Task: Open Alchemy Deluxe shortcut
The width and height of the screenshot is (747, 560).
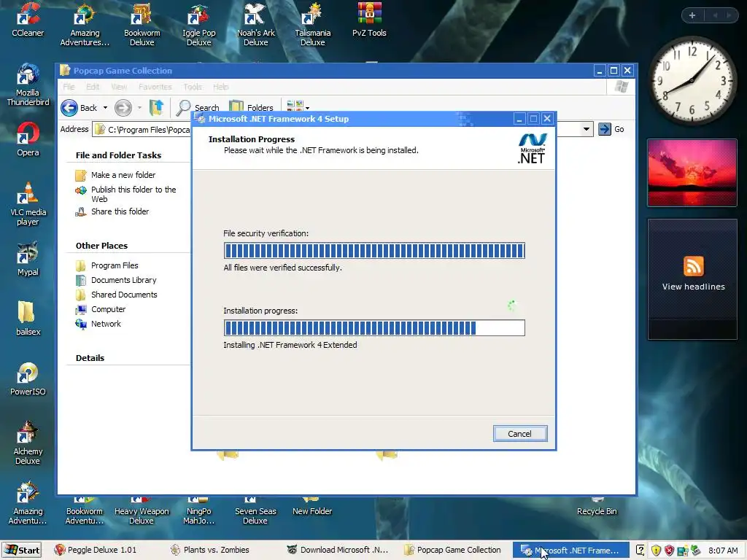Action: (28, 443)
